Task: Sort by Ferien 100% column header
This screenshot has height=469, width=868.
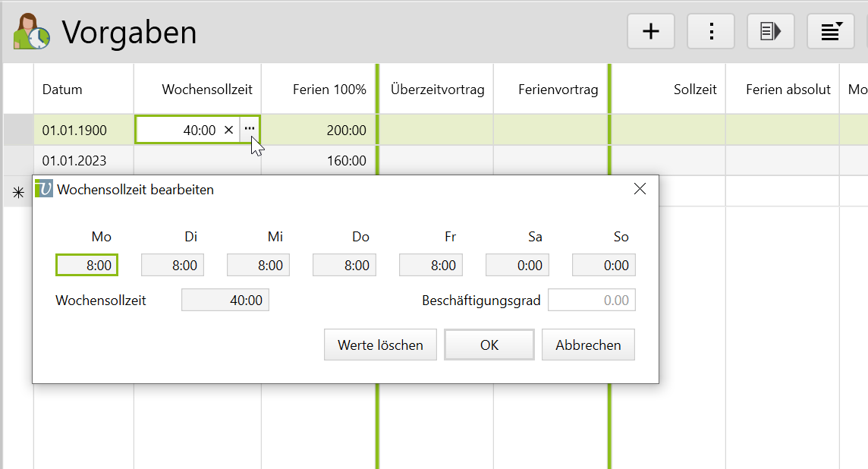Action: [x=329, y=90]
